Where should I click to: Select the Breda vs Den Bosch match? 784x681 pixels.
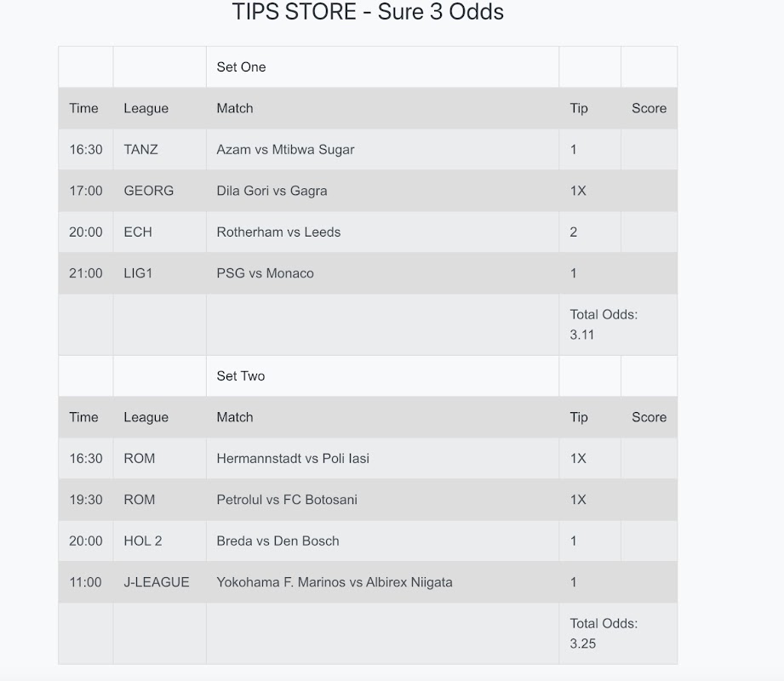coord(278,541)
